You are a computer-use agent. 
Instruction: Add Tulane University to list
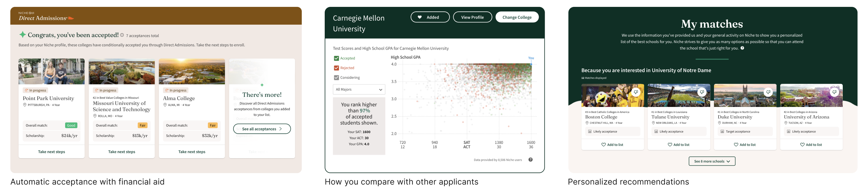pos(679,144)
